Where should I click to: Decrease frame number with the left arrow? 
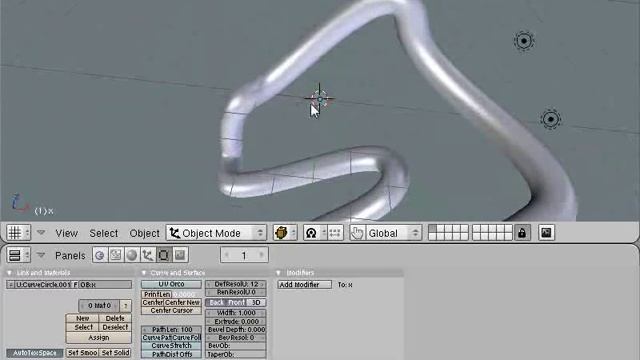pyautogui.click(x=227, y=256)
